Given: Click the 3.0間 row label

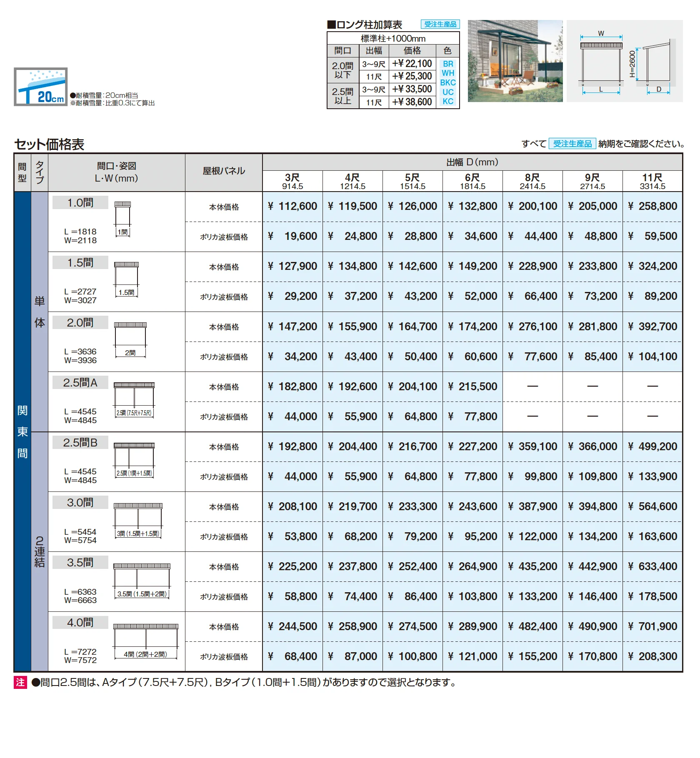Looking at the screenshot, I should pos(80,503).
